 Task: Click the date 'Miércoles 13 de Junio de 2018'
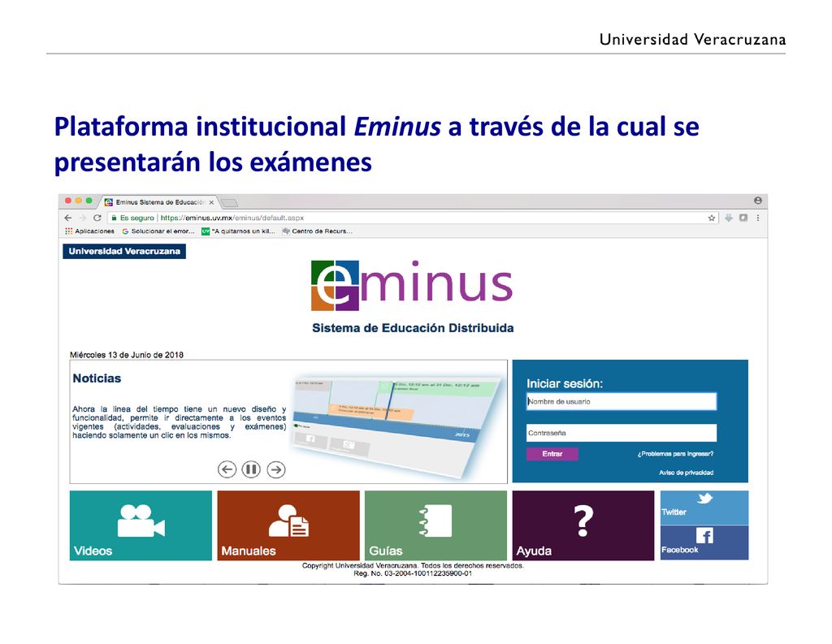127,355
